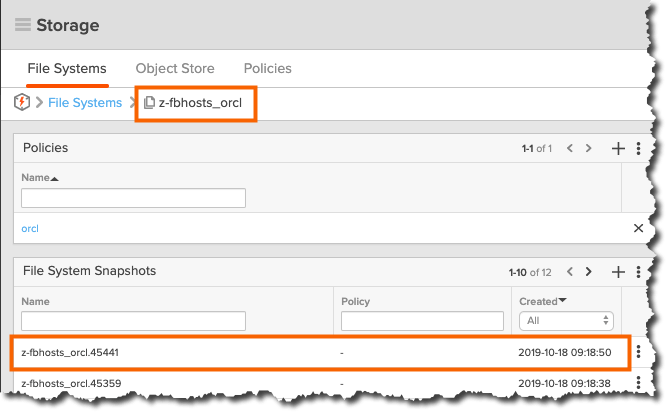Click the 2019-10-18 09:18:38 timestamp
667x412 pixels.
pos(564,384)
